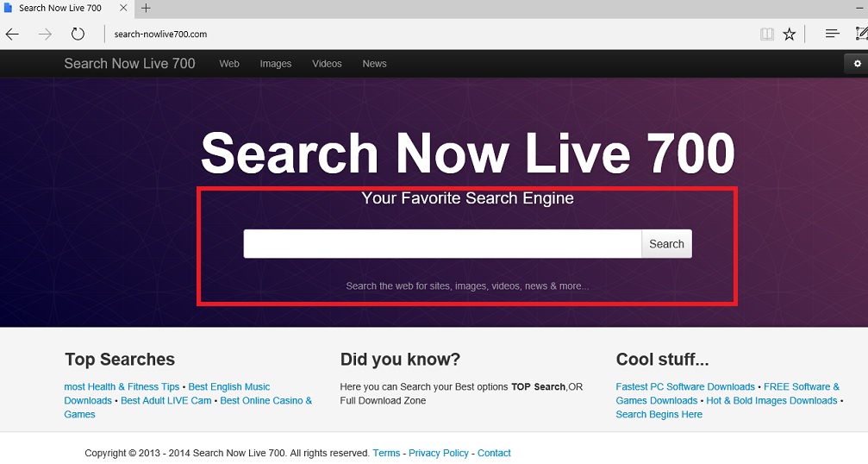
Task: Open a new tab plus button
Action: 146,9
